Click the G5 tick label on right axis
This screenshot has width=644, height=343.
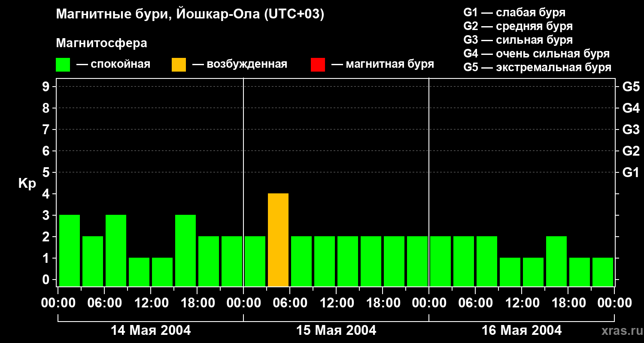[x=631, y=87]
